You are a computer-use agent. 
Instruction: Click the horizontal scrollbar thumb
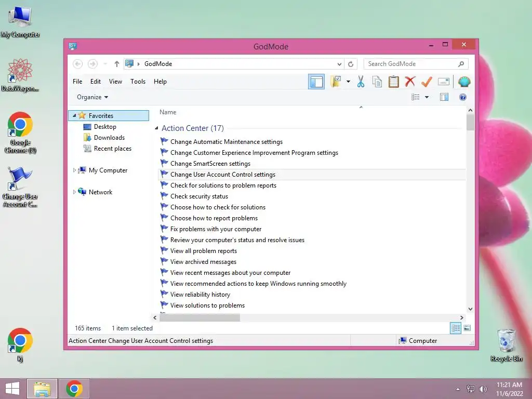point(200,318)
